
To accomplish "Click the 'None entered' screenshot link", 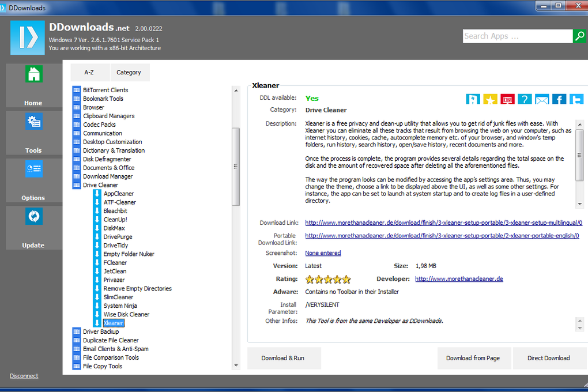I will coord(323,253).
